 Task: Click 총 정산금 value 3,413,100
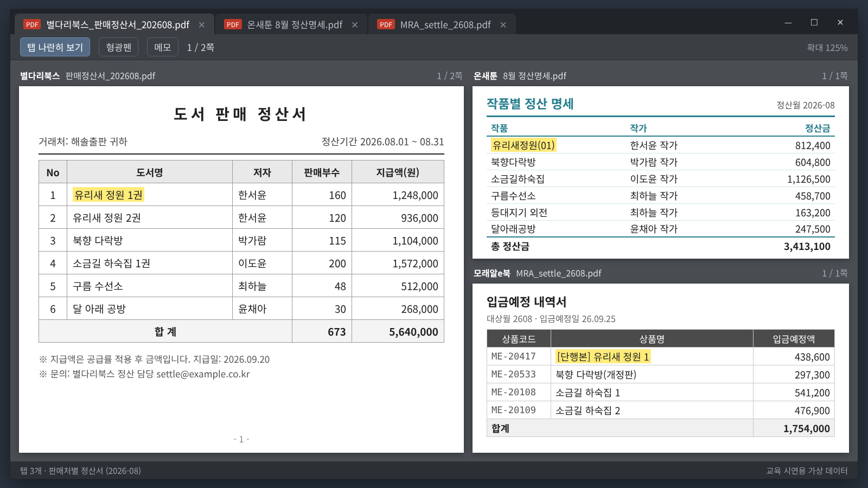(807, 247)
